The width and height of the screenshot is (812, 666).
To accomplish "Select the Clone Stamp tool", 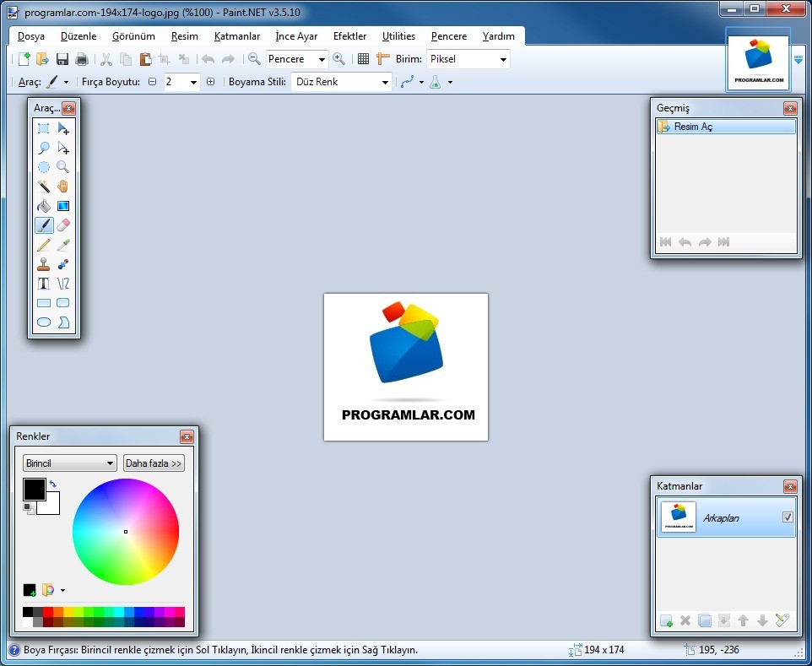I will coord(44,264).
